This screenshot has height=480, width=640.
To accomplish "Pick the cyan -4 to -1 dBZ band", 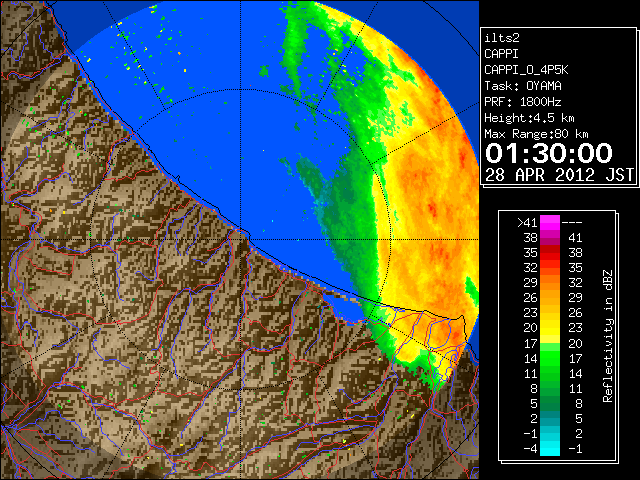I will click(550, 448).
